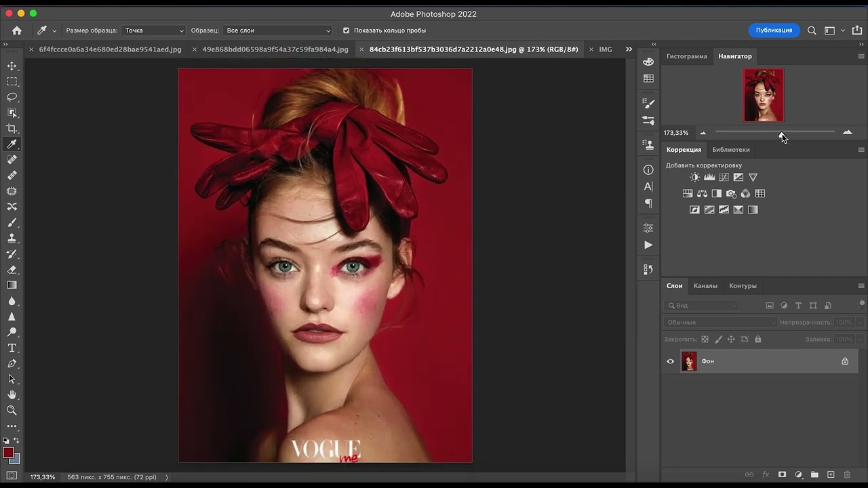Select the Zoom tool in toolbar
868x488 pixels.
coord(12,410)
